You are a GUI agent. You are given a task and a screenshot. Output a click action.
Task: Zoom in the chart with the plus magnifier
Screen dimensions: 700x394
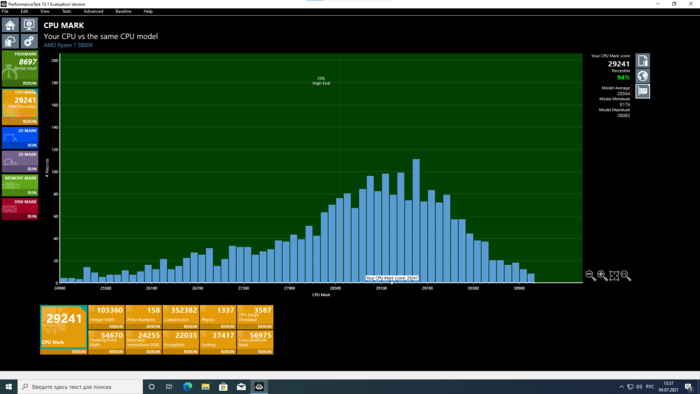coord(602,275)
